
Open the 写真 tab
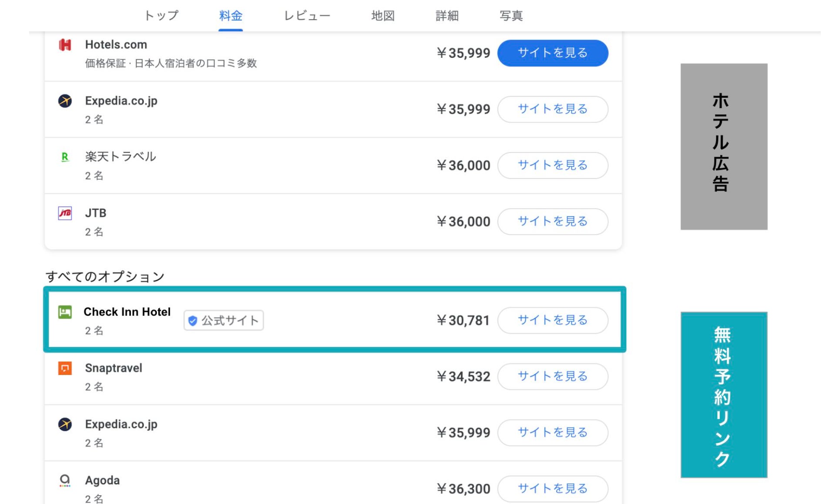pyautogui.click(x=511, y=16)
